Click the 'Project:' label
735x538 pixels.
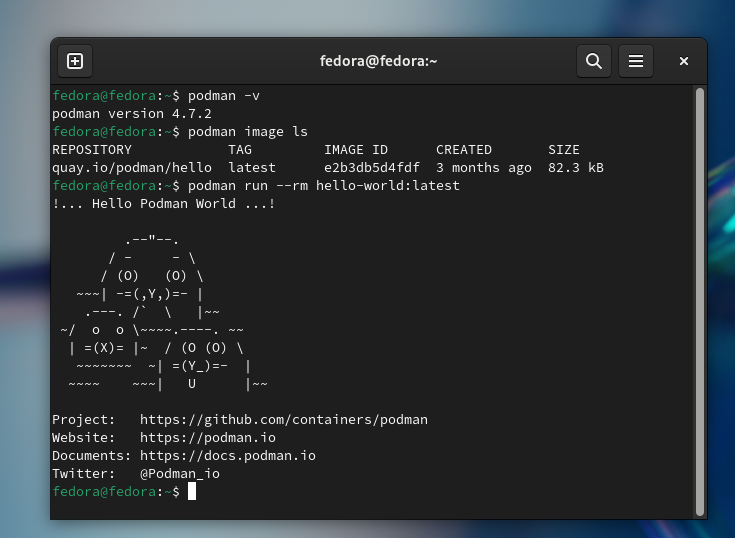(x=83, y=419)
